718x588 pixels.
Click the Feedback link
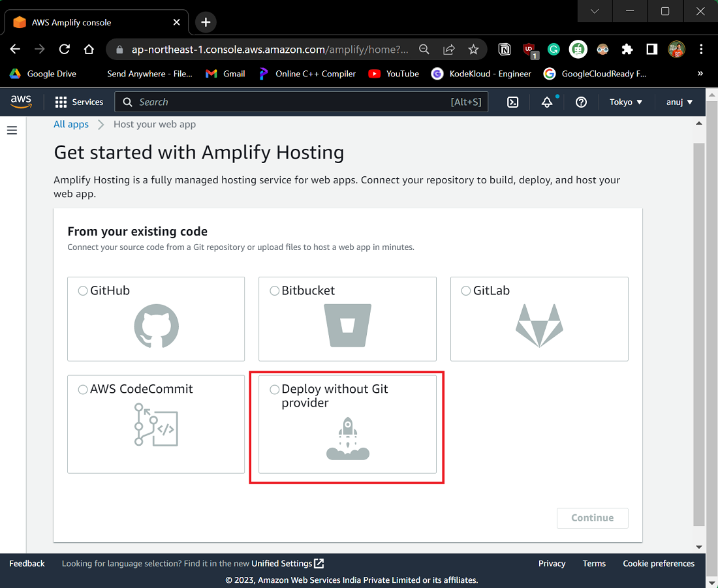point(27,564)
